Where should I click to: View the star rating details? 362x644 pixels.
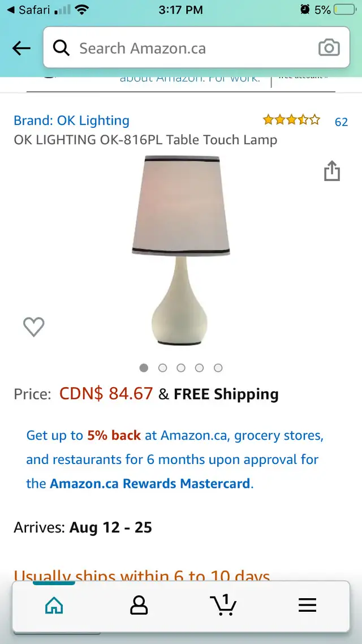[291, 120]
